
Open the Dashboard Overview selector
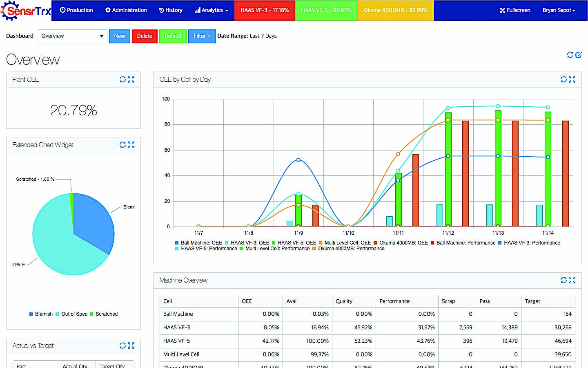[x=72, y=36]
